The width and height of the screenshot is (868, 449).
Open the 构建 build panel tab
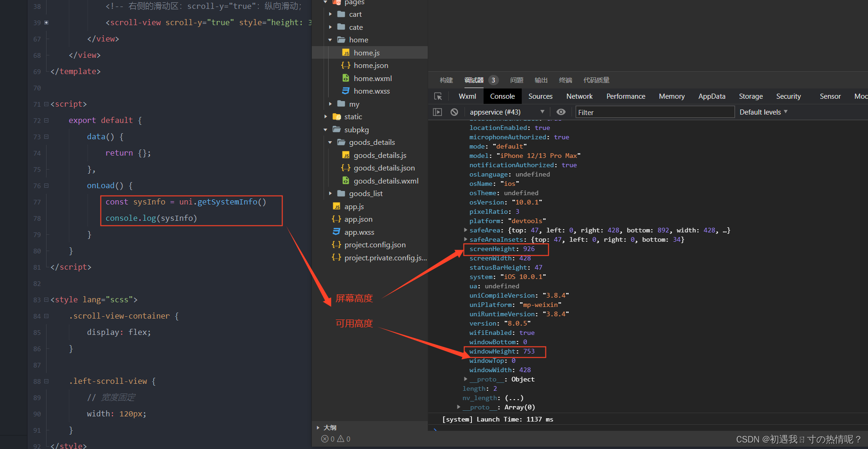[x=446, y=80]
